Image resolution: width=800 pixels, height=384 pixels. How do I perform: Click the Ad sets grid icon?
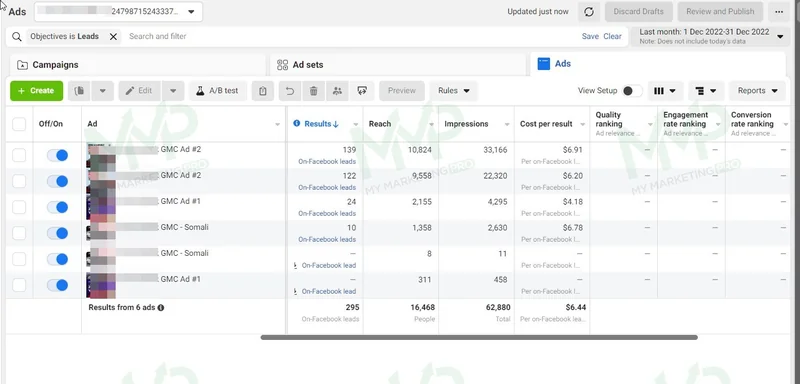(x=282, y=65)
